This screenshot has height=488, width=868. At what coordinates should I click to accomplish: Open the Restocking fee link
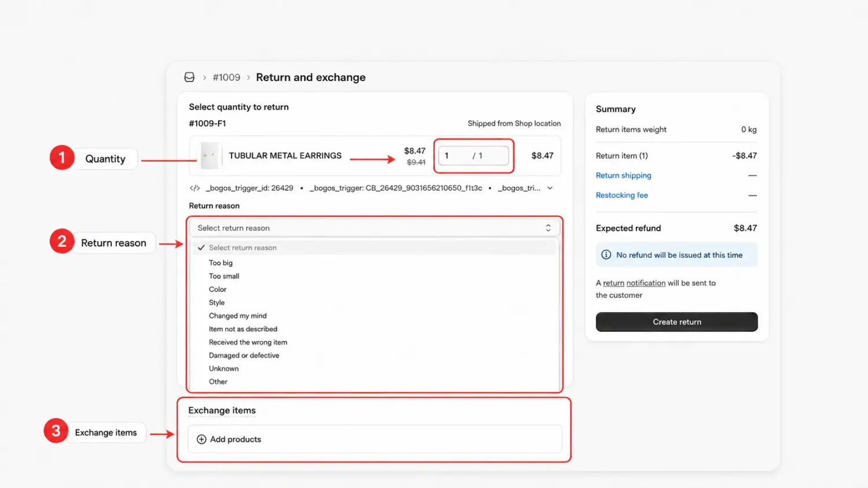click(621, 195)
